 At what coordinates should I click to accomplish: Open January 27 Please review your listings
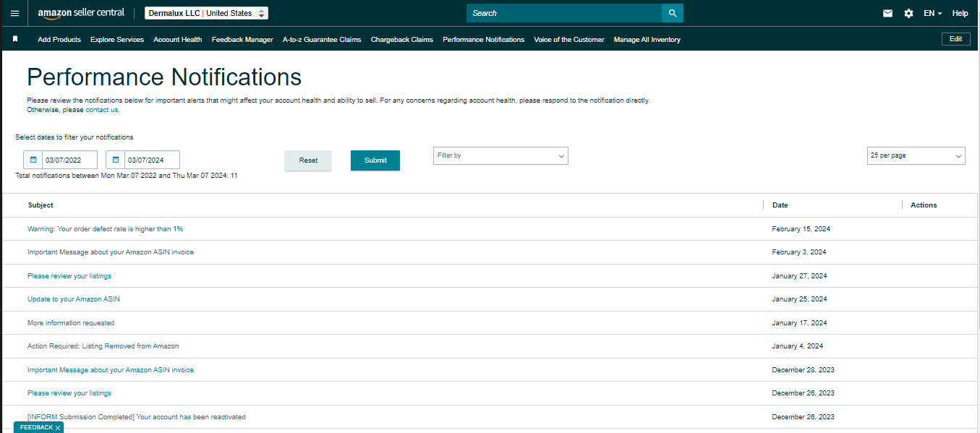pos(69,276)
